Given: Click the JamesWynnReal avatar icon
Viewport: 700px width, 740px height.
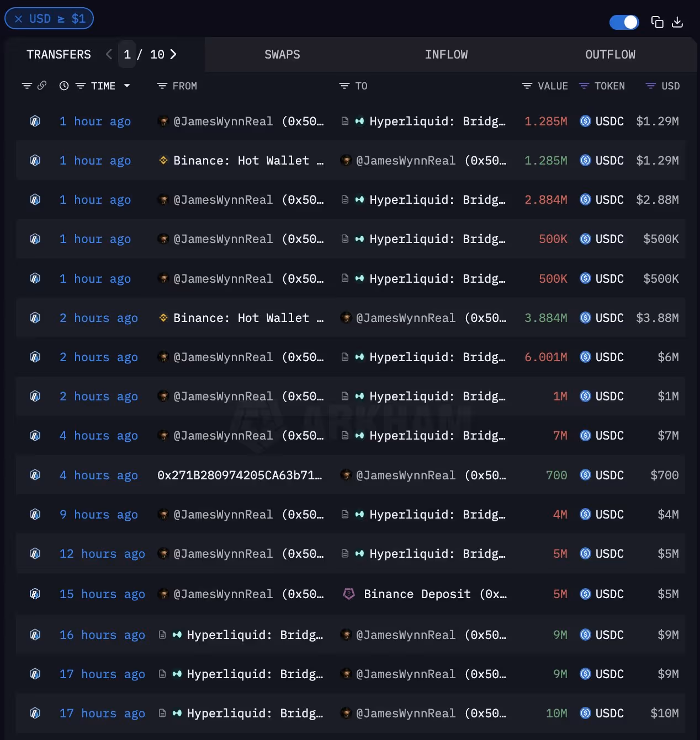Looking at the screenshot, I should pyautogui.click(x=163, y=121).
